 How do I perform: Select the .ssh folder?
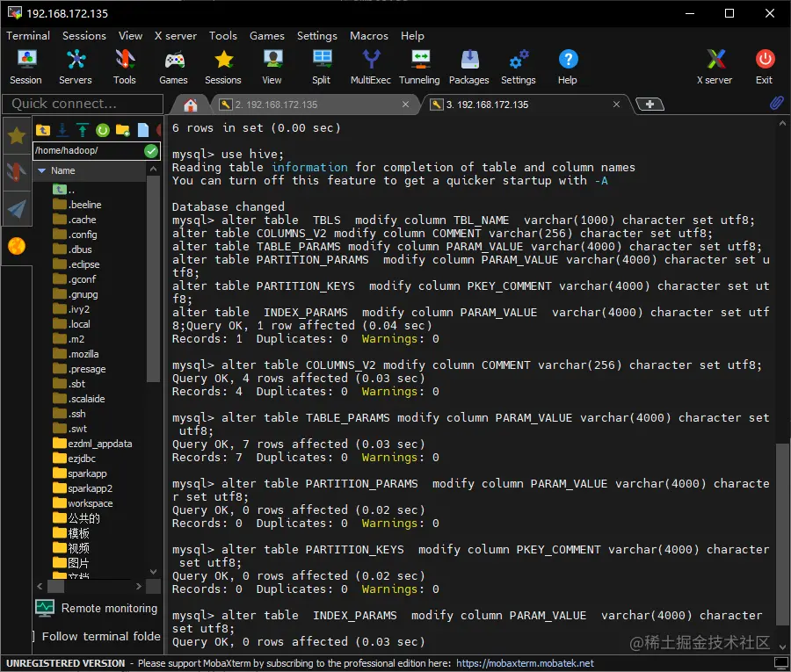(69, 414)
